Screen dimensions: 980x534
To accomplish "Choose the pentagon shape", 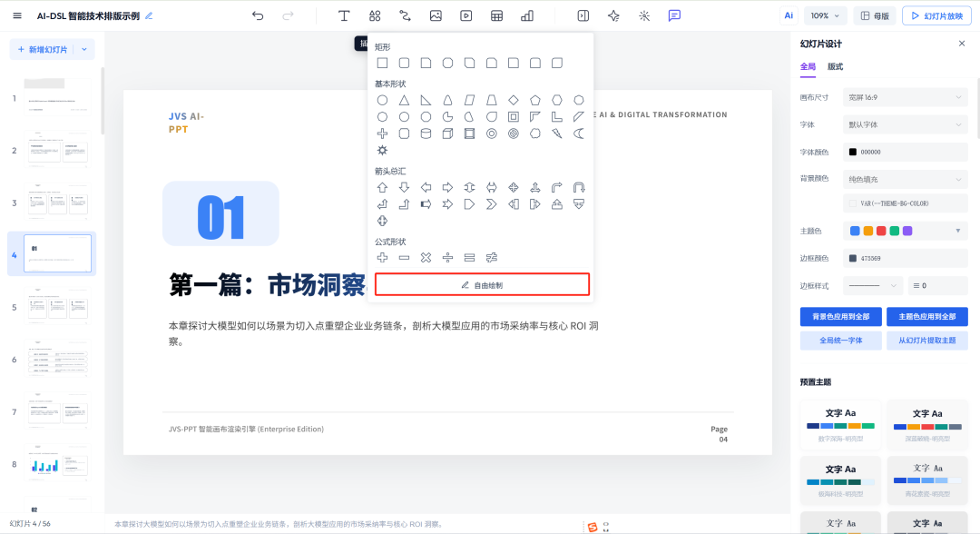I will [535, 100].
